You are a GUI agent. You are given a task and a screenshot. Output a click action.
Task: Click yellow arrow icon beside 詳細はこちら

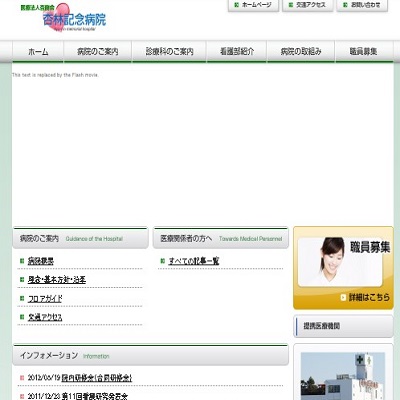click(343, 297)
